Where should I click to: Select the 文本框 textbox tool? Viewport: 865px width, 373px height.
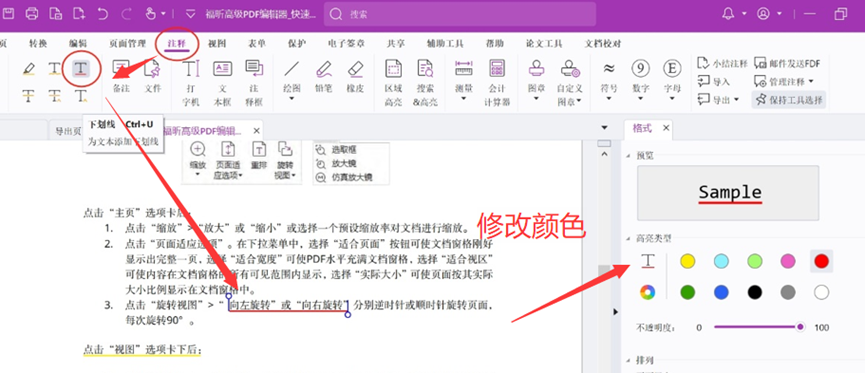point(222,83)
